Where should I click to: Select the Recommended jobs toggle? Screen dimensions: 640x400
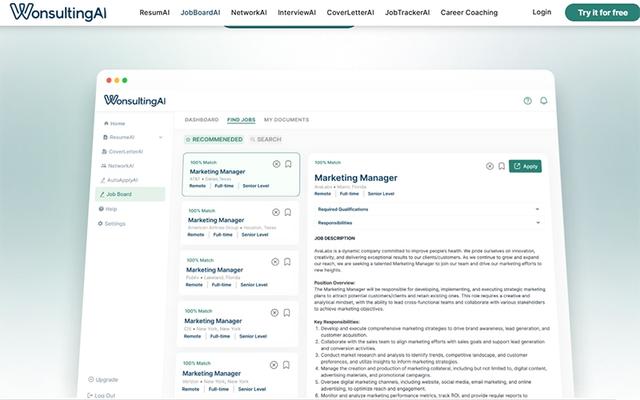(214, 140)
